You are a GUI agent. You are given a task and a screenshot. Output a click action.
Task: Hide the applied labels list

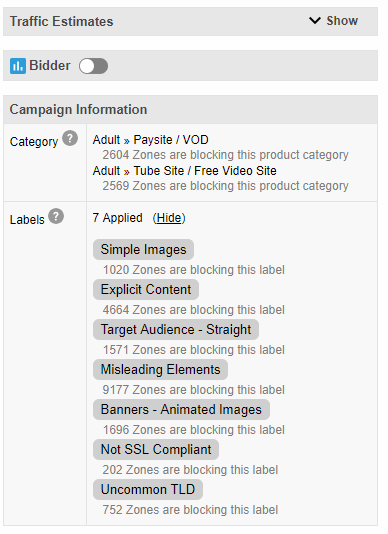[x=169, y=218]
